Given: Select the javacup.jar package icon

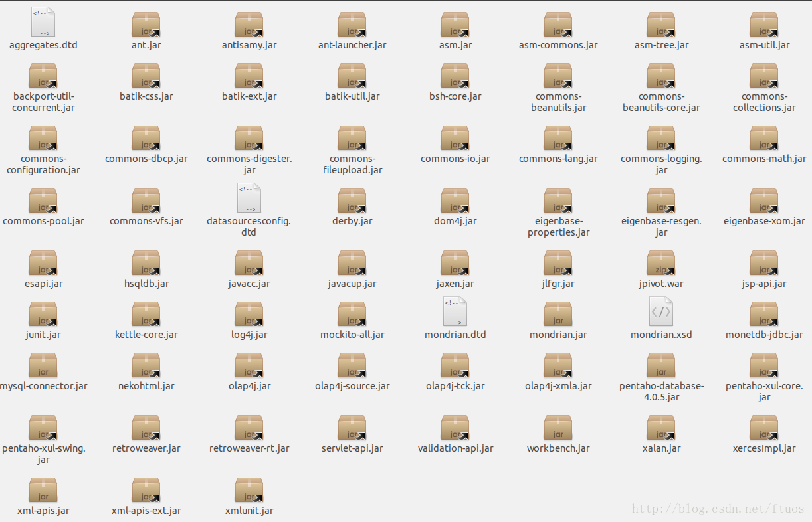Looking at the screenshot, I should pos(352,263).
